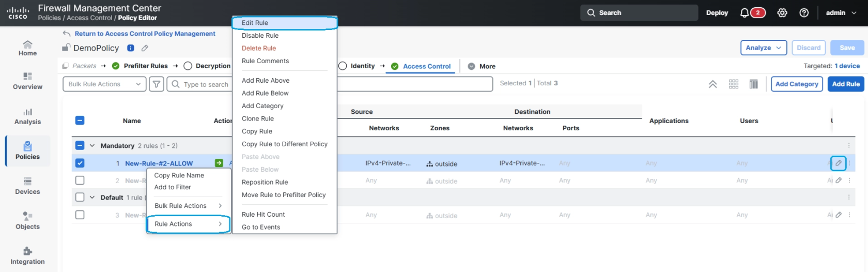Expand the Rule Actions submenu
Viewport: 868px width, 272px height.
[x=188, y=224]
